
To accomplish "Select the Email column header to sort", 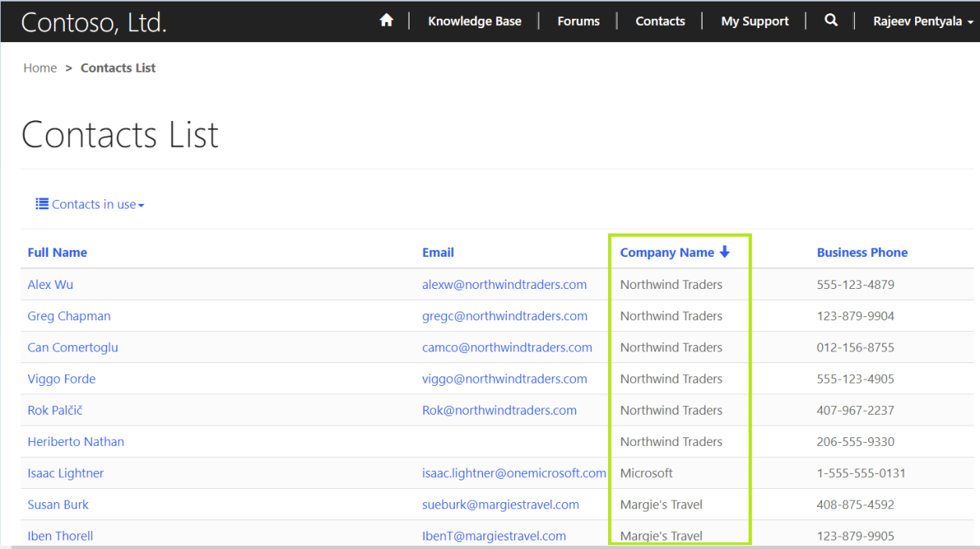I will 438,252.
